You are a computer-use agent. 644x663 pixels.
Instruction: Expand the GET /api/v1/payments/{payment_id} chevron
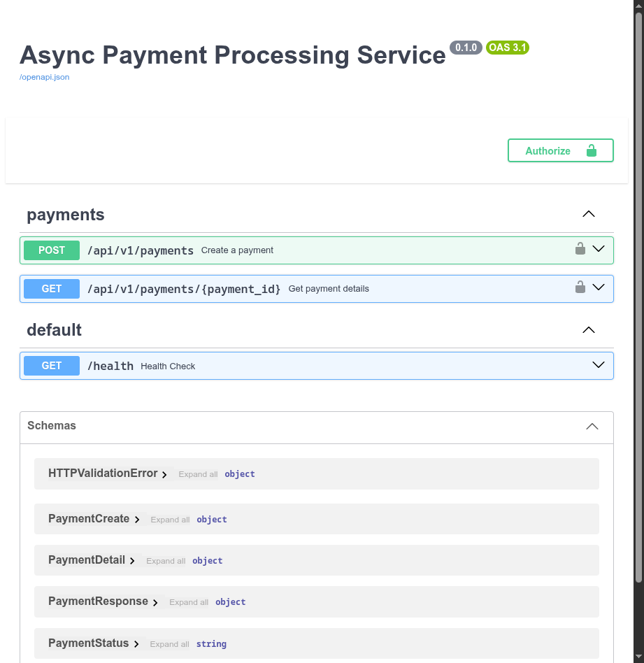599,287
